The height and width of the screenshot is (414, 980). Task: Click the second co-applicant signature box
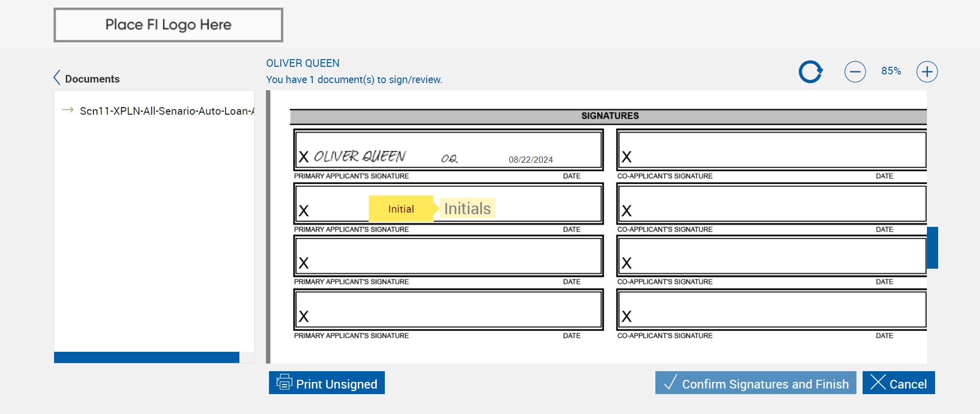tap(771, 203)
